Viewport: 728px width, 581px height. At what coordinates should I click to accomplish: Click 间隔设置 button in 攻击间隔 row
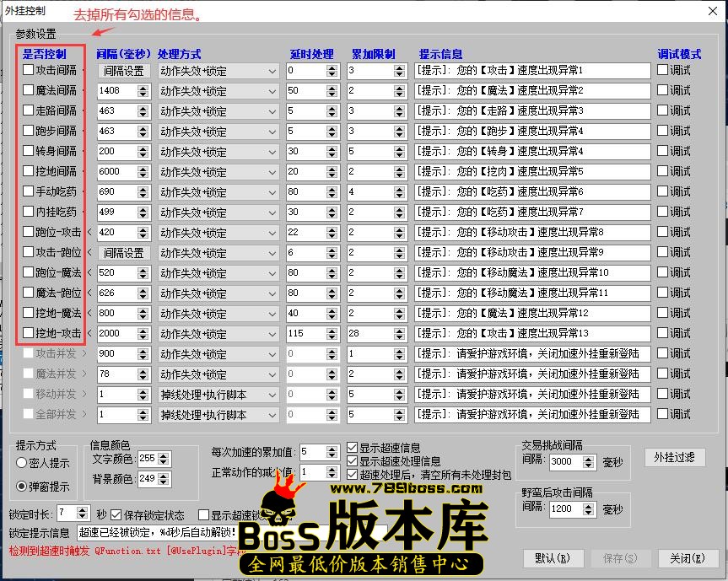pyautogui.click(x=123, y=71)
